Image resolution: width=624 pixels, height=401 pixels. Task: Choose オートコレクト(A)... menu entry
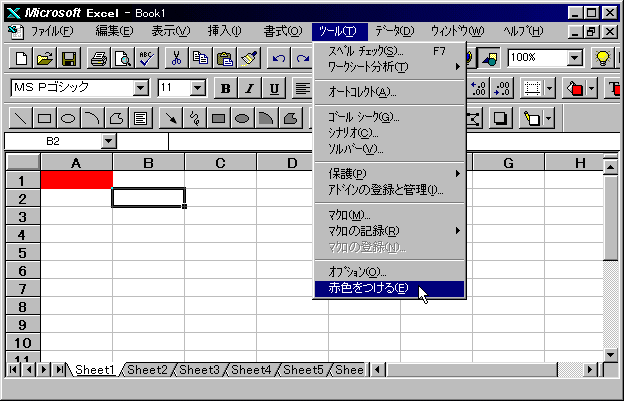pyautogui.click(x=389, y=92)
